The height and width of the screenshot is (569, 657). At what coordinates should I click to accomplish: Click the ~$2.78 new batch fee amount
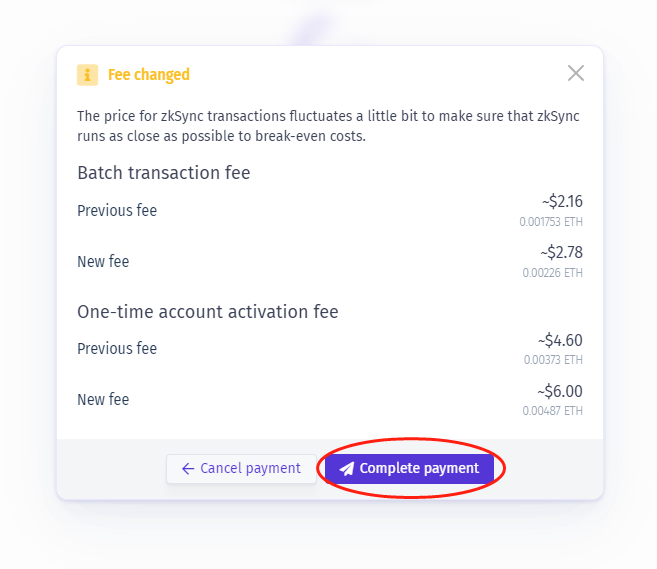[561, 253]
